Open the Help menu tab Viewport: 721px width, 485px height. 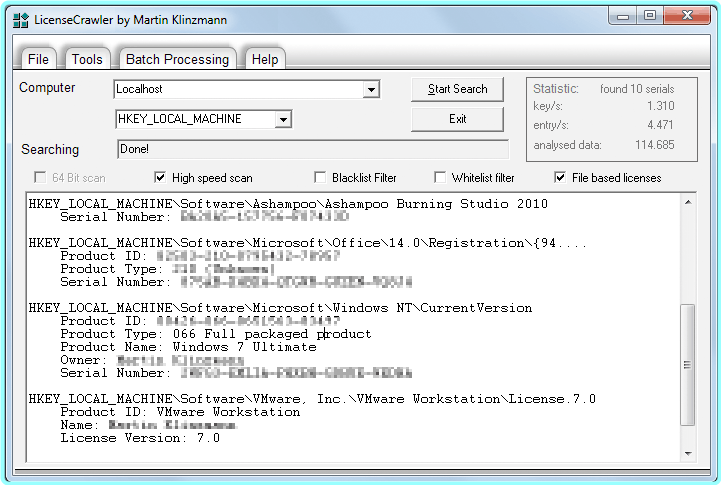(265, 59)
